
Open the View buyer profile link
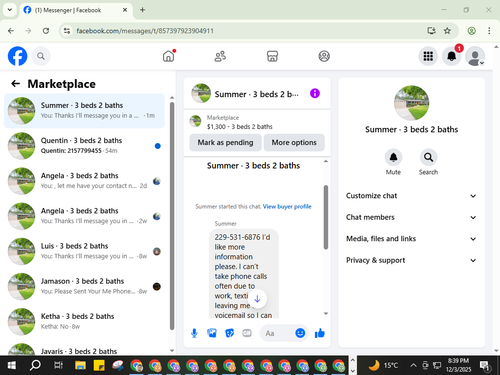287,207
